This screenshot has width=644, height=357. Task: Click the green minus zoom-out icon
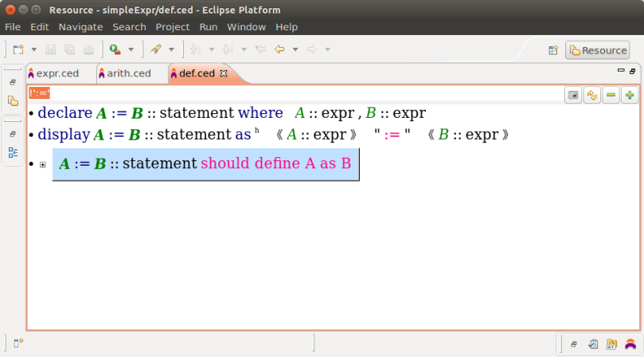coord(611,95)
